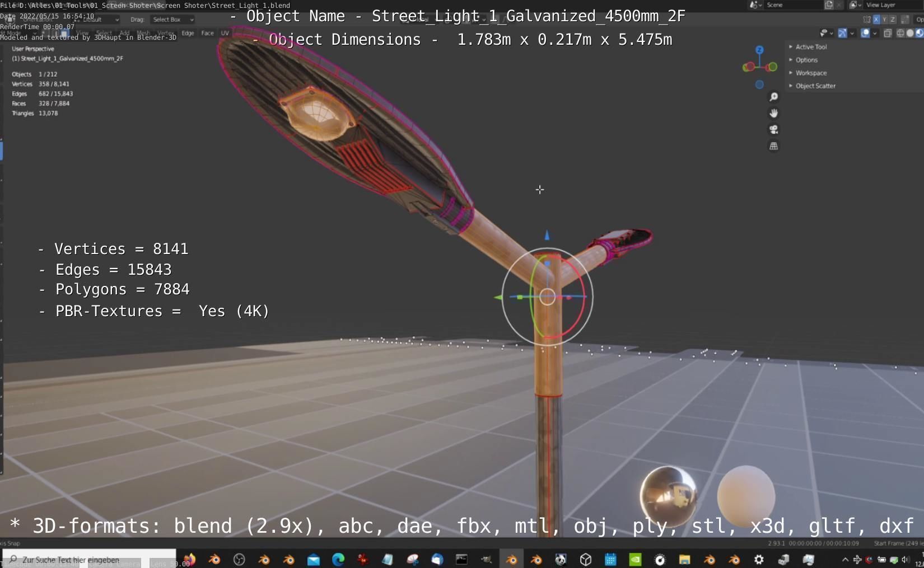
Task: Open Settings gear in the taskbar
Action: (759, 559)
